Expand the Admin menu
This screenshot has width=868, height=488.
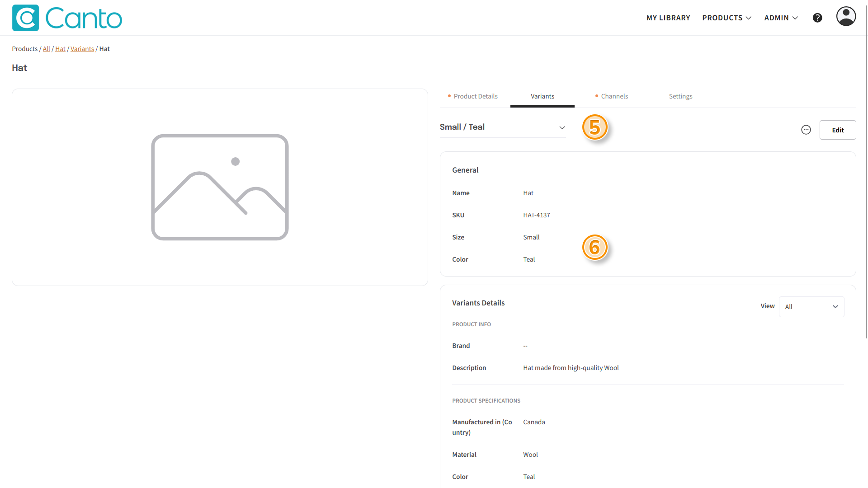(x=781, y=18)
